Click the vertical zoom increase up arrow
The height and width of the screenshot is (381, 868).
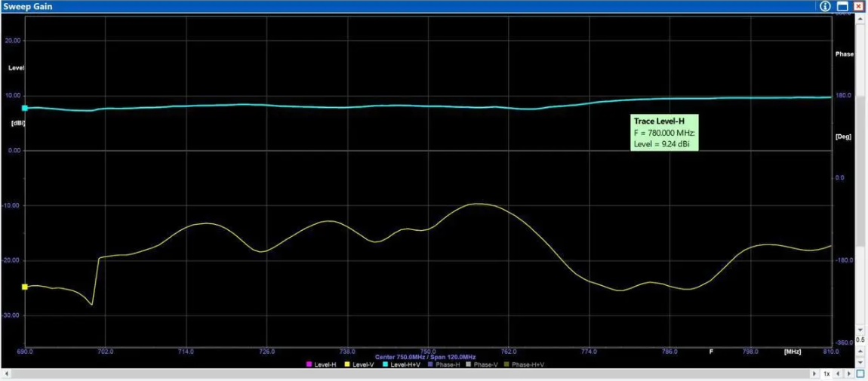pyautogui.click(x=860, y=351)
